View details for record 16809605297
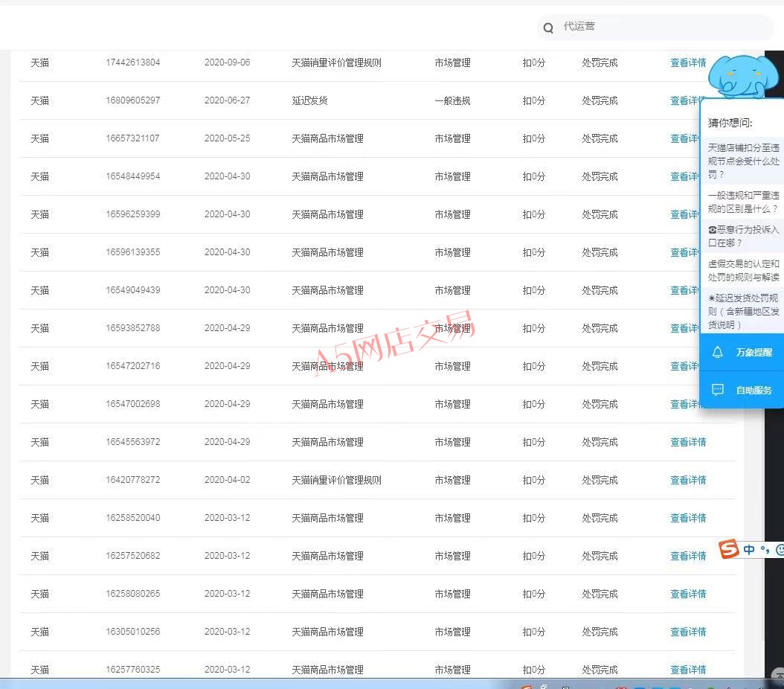 coord(685,101)
